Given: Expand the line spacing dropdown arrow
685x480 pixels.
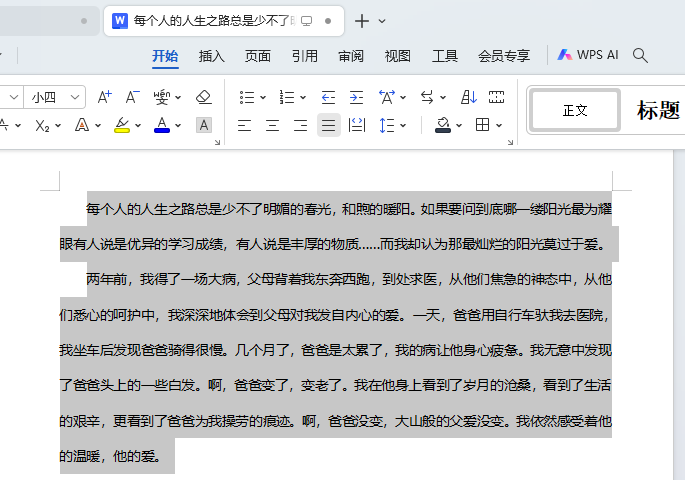Looking at the screenshot, I should pos(403,126).
